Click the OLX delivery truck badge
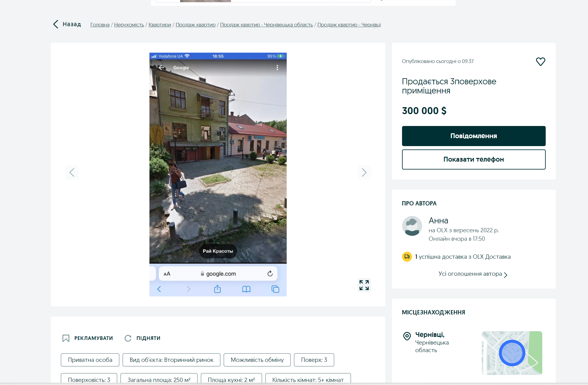The height and width of the screenshot is (385, 588). point(407,257)
